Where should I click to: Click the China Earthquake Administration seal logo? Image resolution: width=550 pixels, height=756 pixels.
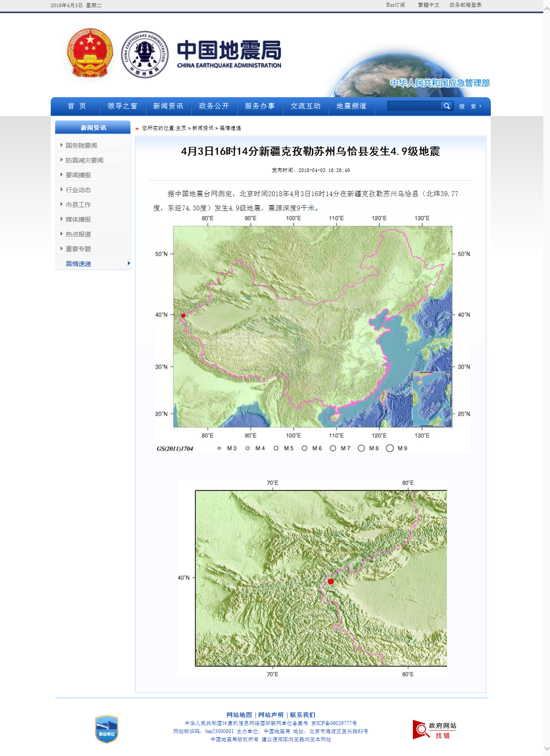pos(145,54)
